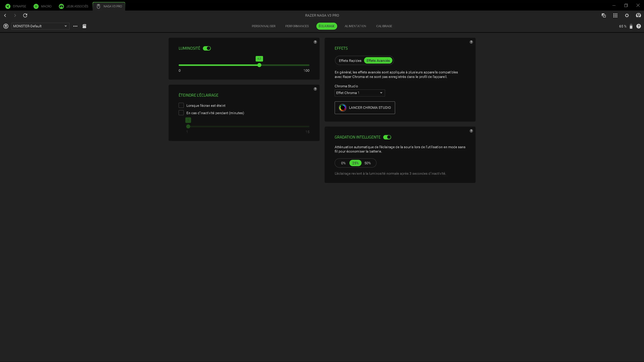
Task: Open the help icon beside battery
Action: click(x=638, y=26)
